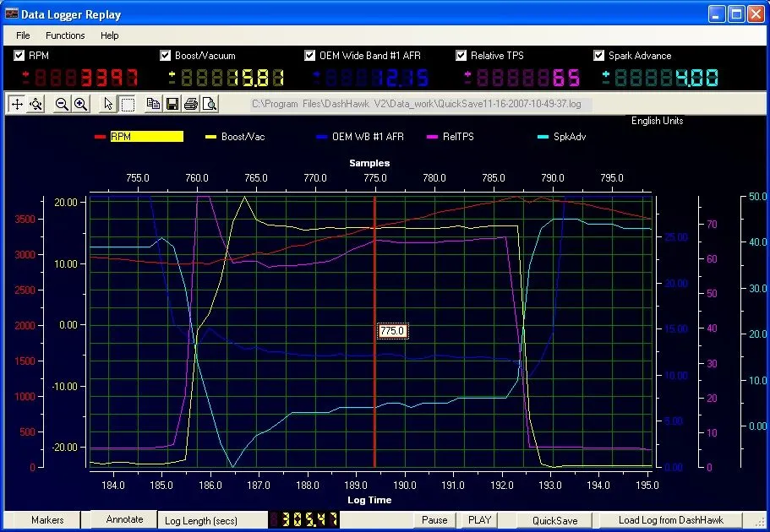This screenshot has height=532, width=770.
Task: Save the current log via floppy disk icon
Action: pyautogui.click(x=174, y=103)
